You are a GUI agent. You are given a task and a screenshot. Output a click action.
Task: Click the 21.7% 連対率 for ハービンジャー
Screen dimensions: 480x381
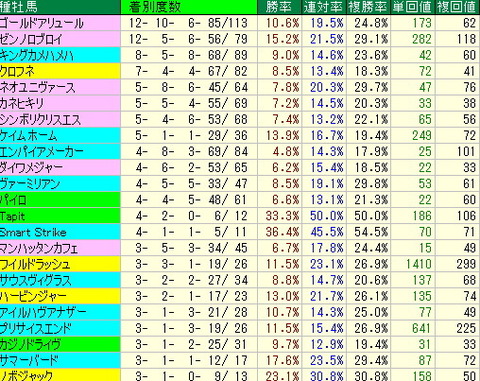click(x=327, y=296)
